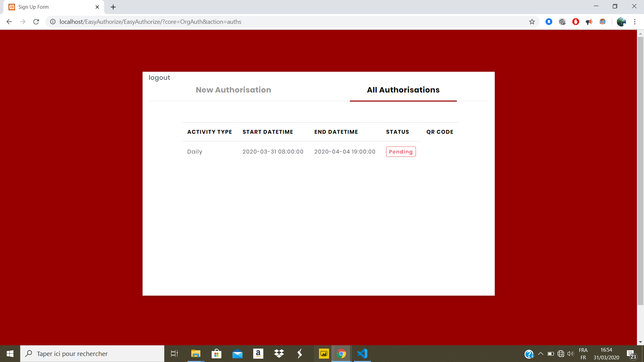Click the logout link
Image resolution: width=644 pixels, height=362 pixels.
coord(159,77)
